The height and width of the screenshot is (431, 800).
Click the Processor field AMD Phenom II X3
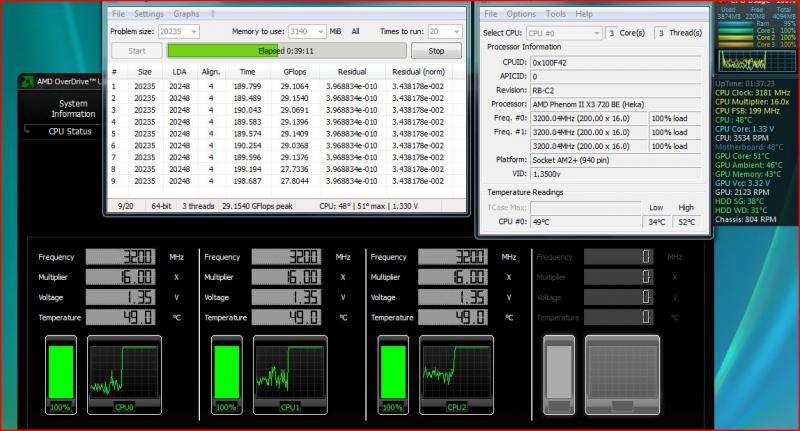[x=616, y=104]
